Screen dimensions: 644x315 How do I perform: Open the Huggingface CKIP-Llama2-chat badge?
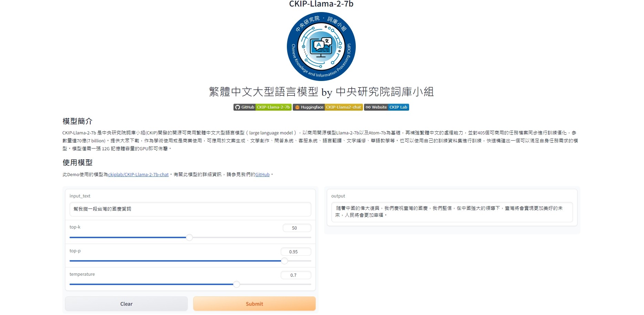(328, 107)
